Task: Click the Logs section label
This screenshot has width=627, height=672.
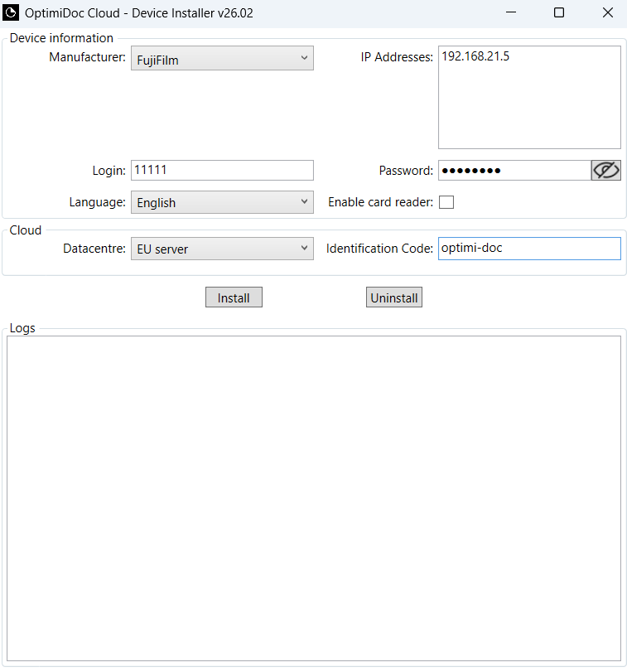Action: pos(22,328)
